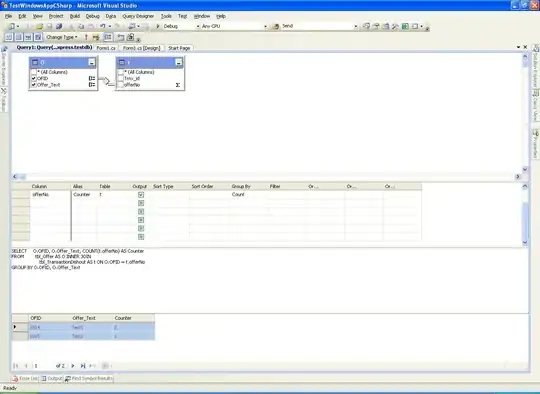Toggle Output checkbox in last criteria row
The height and width of the screenshot is (394, 540).
click(141, 237)
